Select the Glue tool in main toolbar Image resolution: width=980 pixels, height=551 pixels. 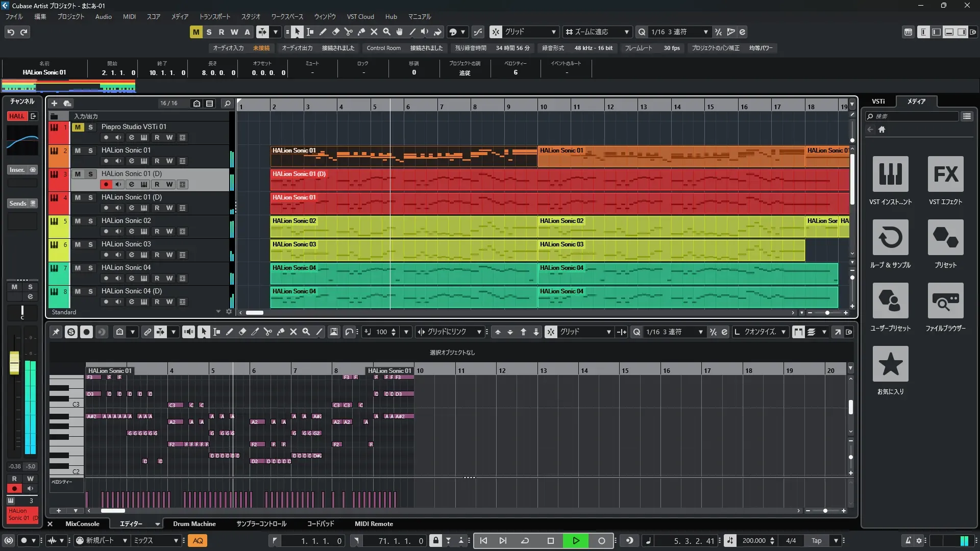(x=361, y=32)
